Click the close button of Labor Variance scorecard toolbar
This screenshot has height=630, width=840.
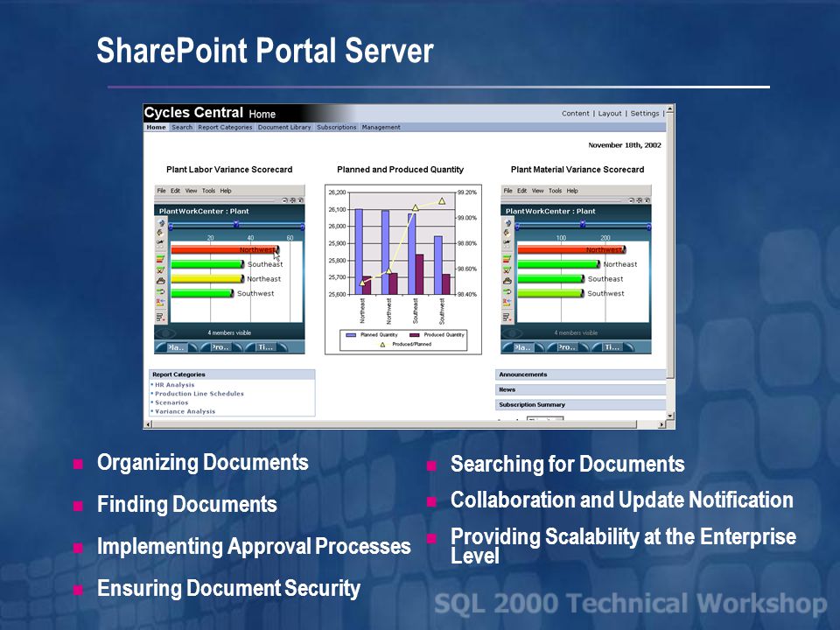coord(300,200)
